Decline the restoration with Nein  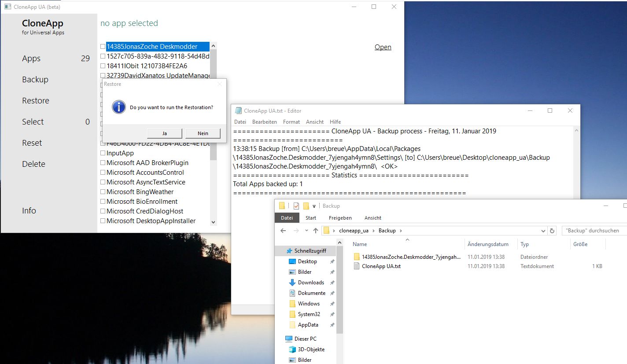(203, 133)
